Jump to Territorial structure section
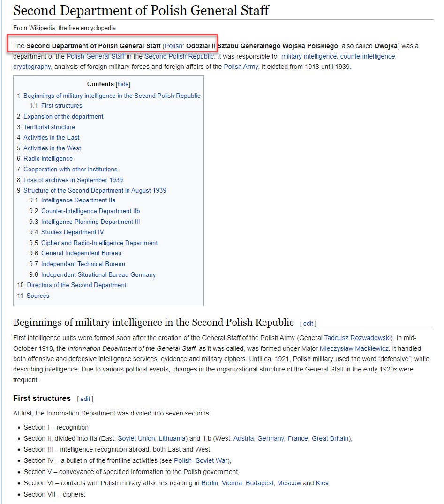 49,127
